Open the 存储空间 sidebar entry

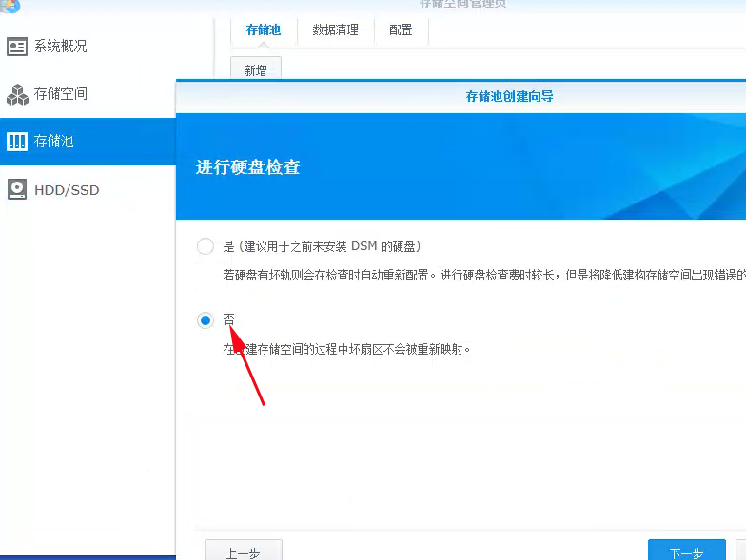pos(88,94)
